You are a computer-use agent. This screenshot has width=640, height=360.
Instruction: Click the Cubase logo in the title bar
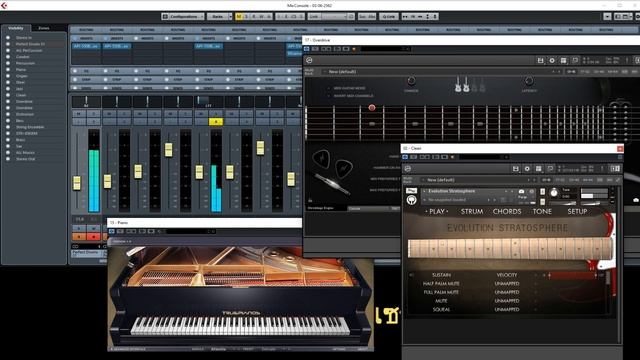[4, 5]
